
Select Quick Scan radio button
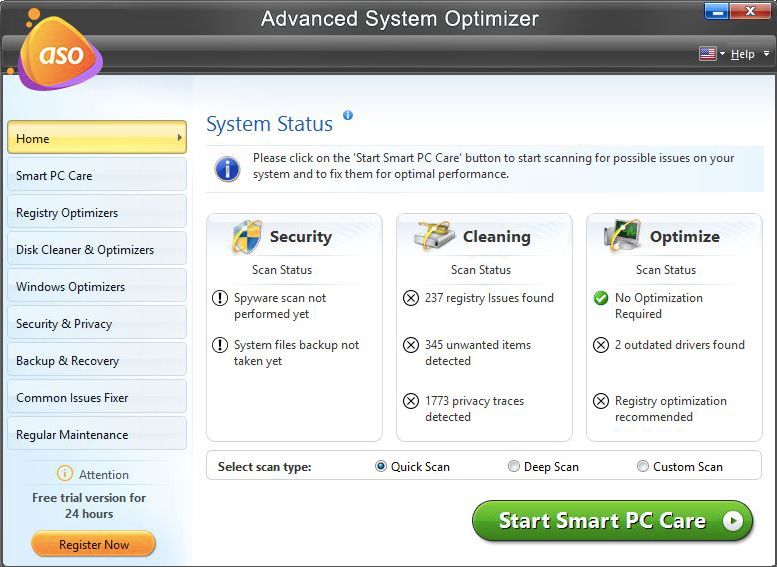click(x=381, y=466)
